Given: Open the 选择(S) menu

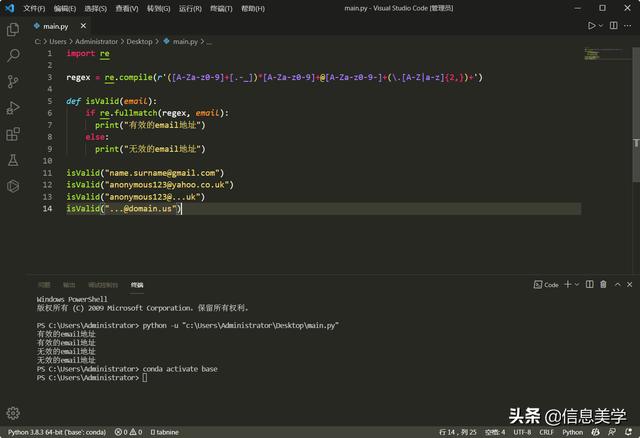Looking at the screenshot, I should tap(96, 8).
